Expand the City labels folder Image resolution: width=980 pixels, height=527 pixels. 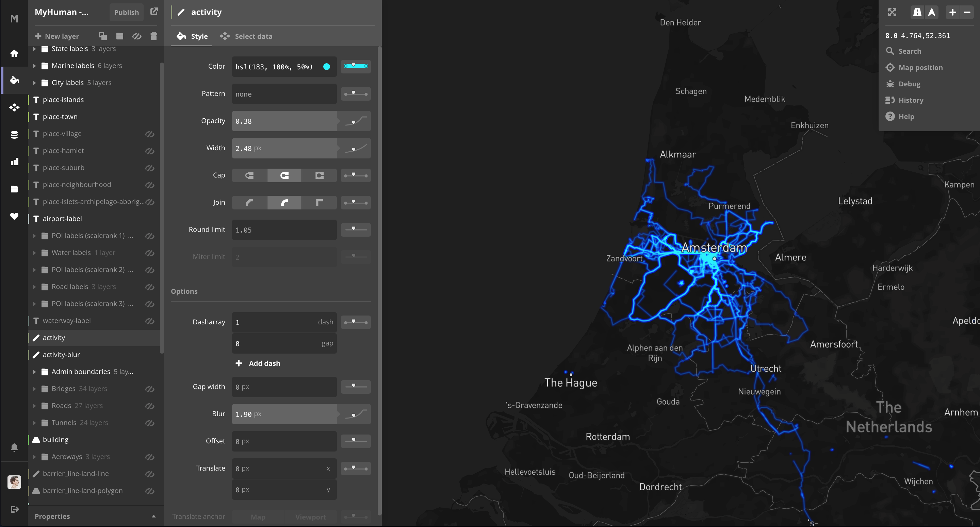click(x=35, y=83)
